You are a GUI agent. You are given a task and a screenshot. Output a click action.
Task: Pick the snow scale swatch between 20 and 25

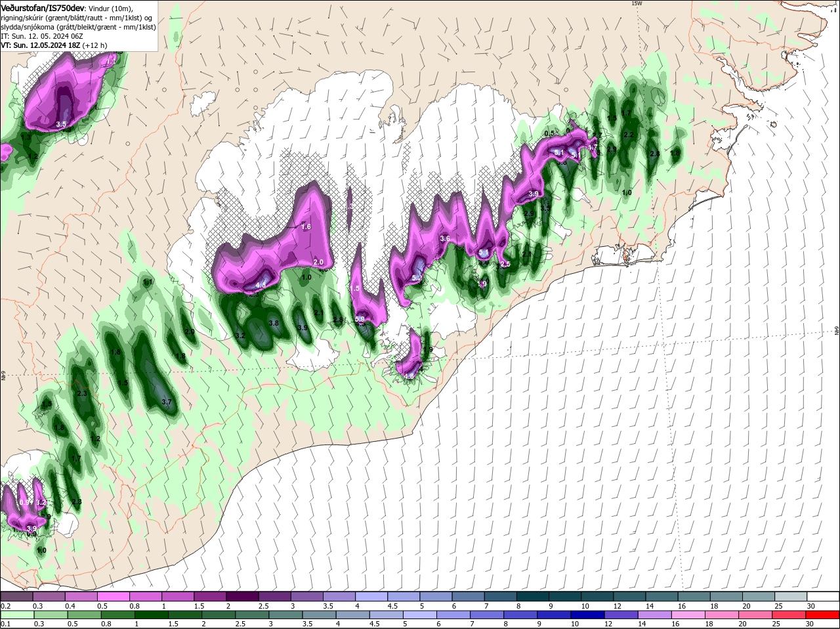pos(759,596)
